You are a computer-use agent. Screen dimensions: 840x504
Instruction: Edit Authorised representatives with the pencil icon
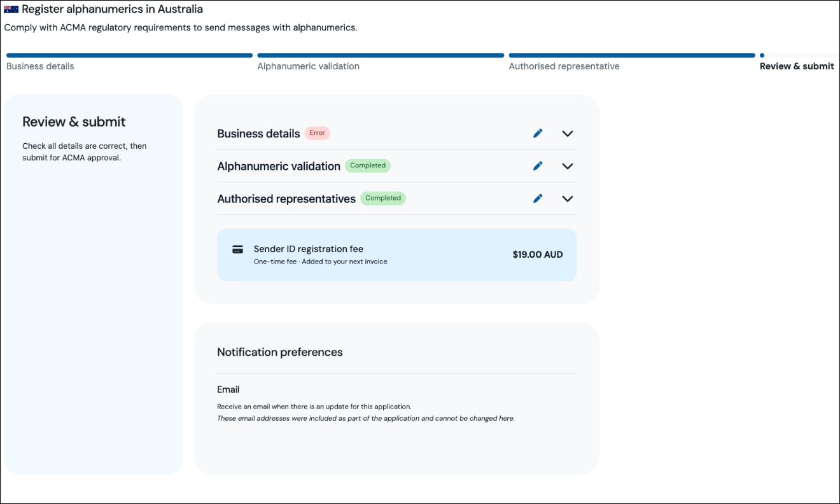point(538,198)
